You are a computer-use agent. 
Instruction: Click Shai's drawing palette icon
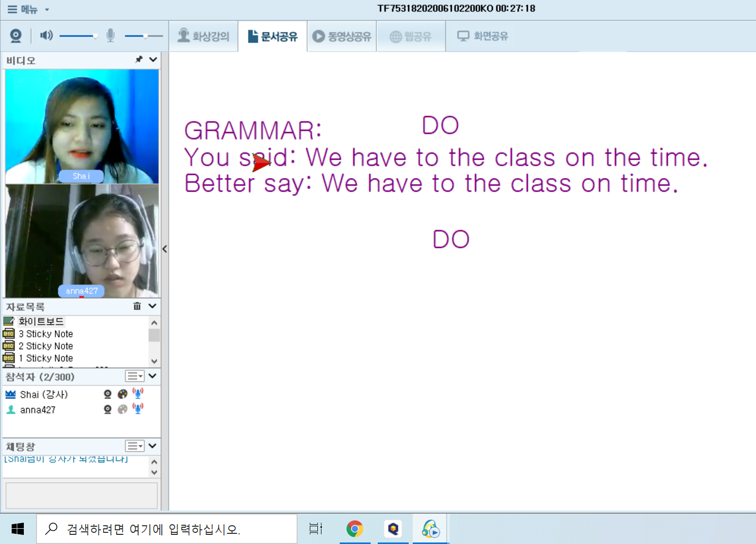tap(122, 394)
